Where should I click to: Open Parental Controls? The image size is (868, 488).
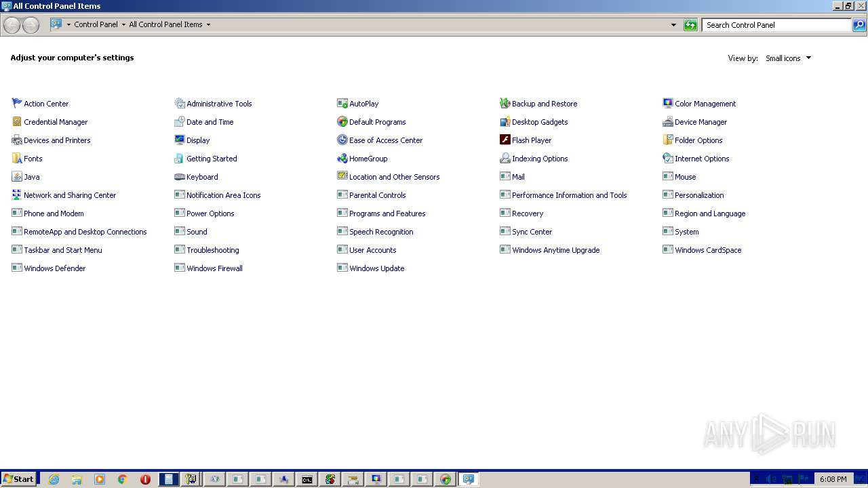[x=377, y=195]
